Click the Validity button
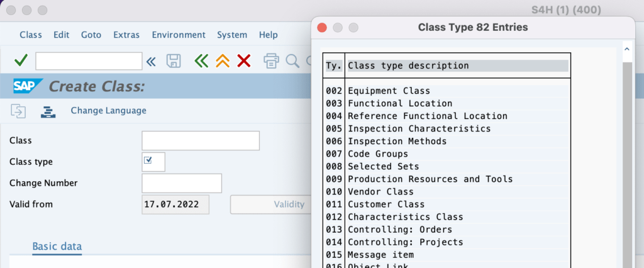644x268 pixels. (x=271, y=204)
